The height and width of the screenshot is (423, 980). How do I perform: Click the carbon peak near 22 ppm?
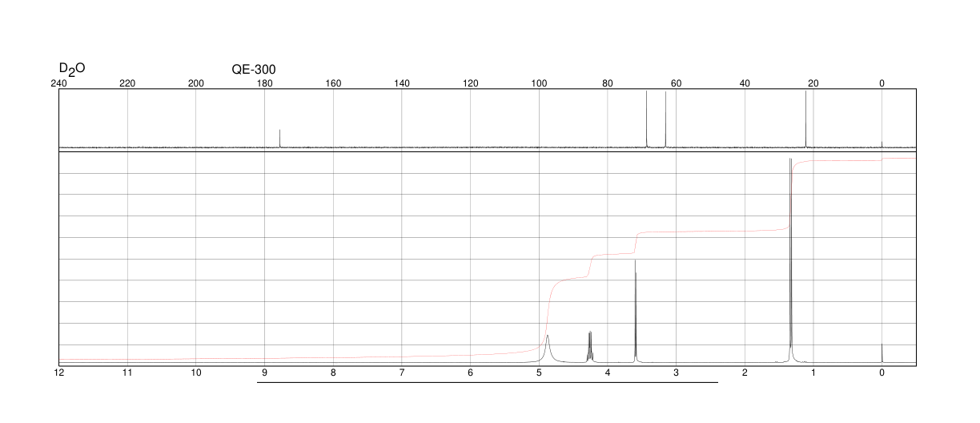[x=805, y=119]
